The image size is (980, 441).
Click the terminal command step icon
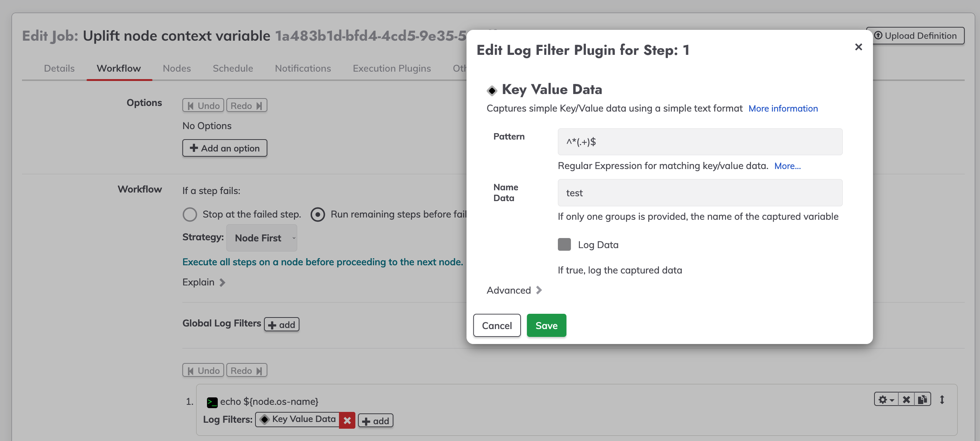(212, 402)
